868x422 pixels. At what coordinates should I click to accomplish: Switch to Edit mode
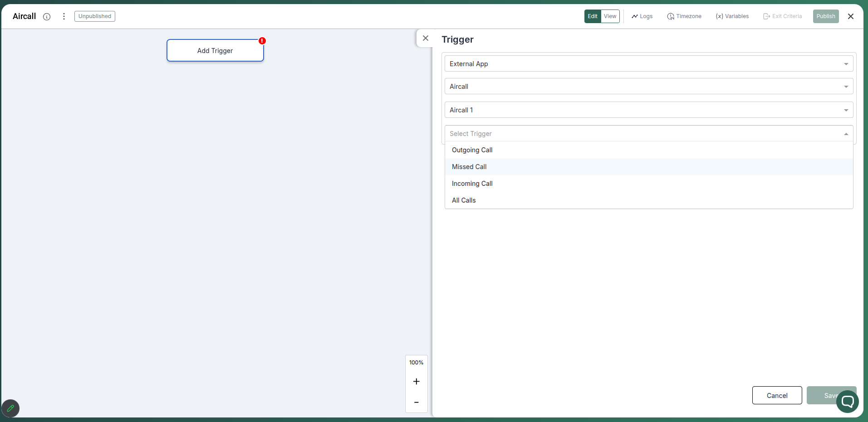point(592,16)
